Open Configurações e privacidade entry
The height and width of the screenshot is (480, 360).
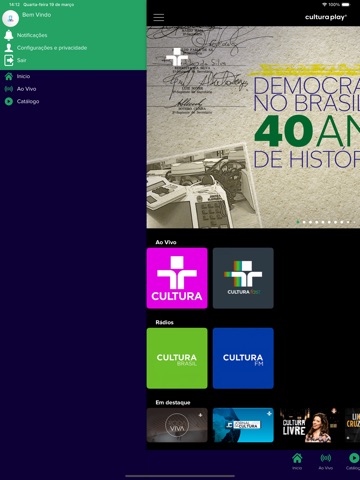click(52, 48)
